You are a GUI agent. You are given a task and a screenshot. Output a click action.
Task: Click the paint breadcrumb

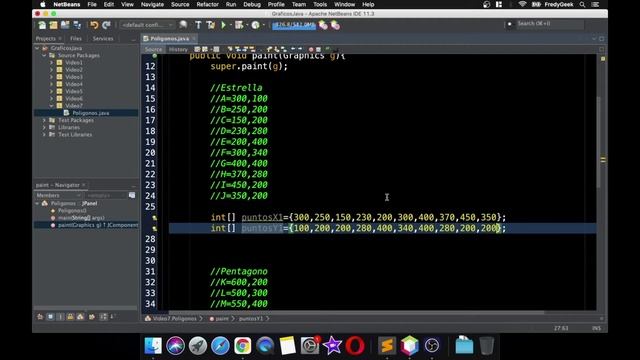pos(222,318)
